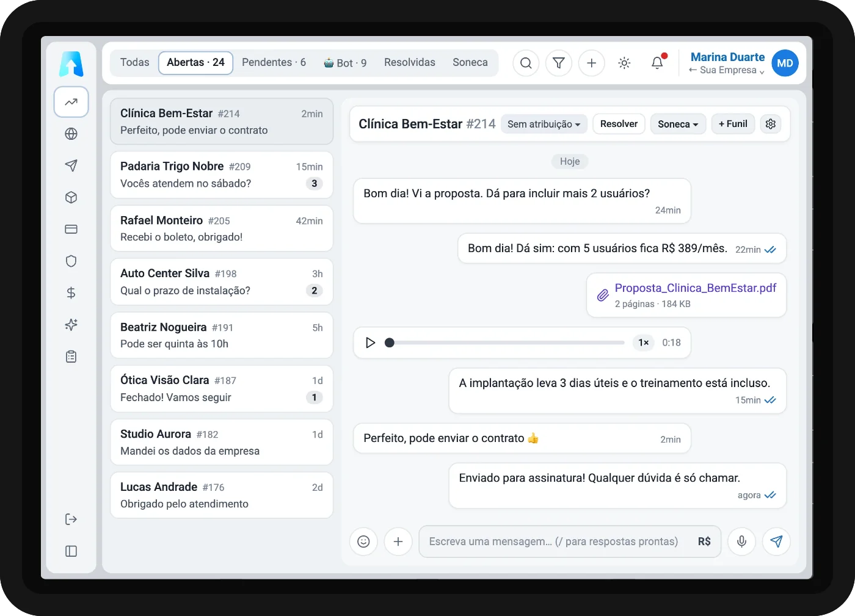Screen dimensions: 855x616
Task: Click the R$ button in message box
Action: 704,542
